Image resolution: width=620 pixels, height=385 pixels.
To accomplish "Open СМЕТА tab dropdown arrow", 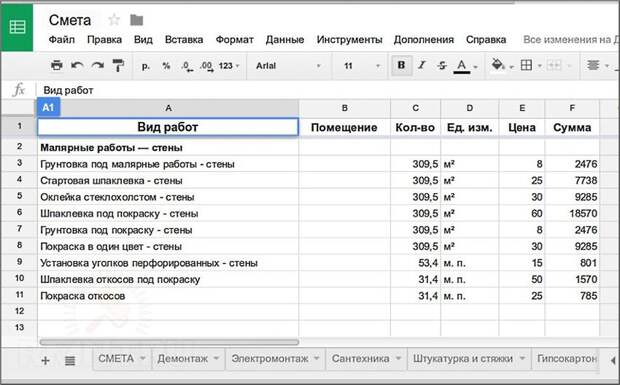I will tap(142, 358).
